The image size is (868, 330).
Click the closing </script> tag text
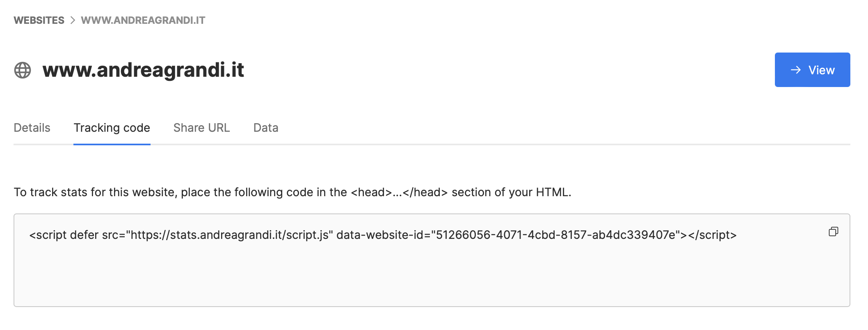(713, 235)
